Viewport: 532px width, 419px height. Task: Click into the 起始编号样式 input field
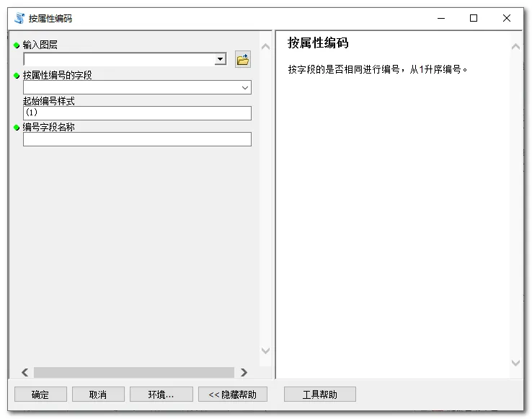tap(137, 113)
